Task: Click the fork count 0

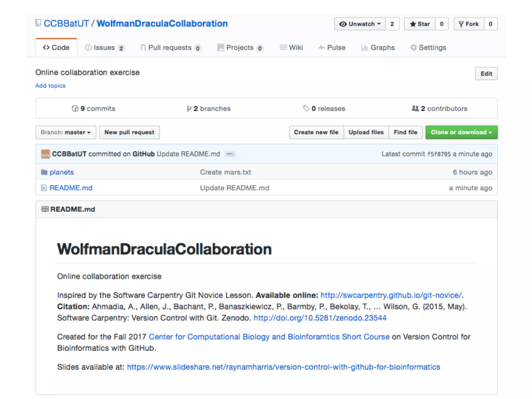Action: [491, 24]
